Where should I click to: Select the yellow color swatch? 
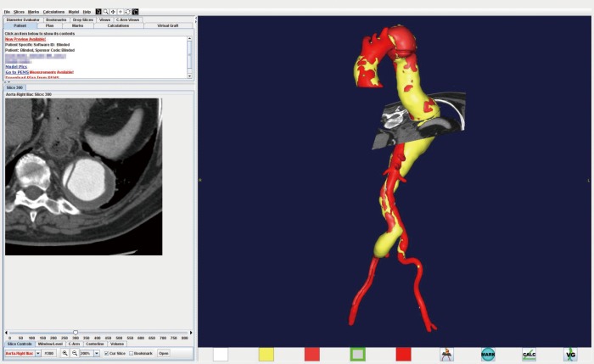coord(266,355)
